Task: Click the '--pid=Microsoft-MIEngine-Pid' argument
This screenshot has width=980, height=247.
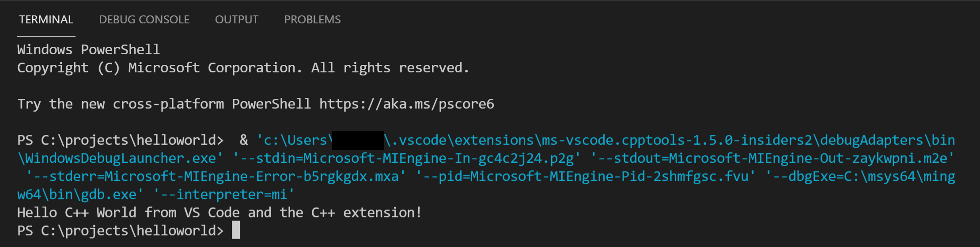Action: coord(585,176)
